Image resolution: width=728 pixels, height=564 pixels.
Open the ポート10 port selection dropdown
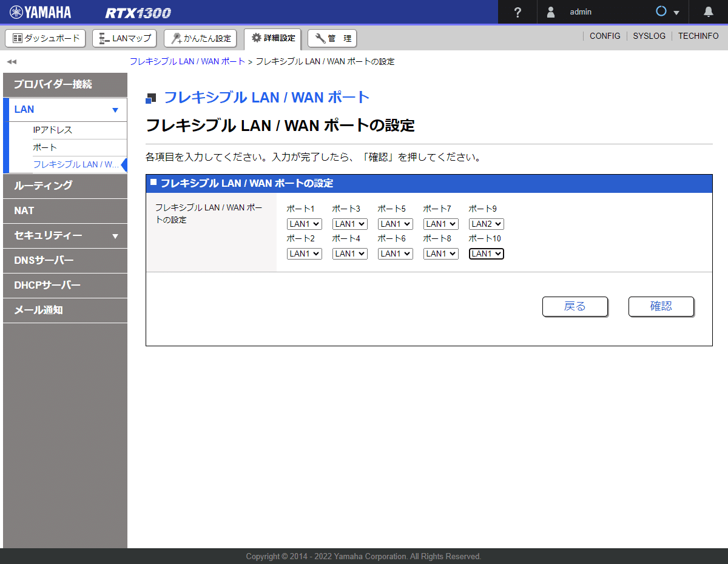coord(486,253)
